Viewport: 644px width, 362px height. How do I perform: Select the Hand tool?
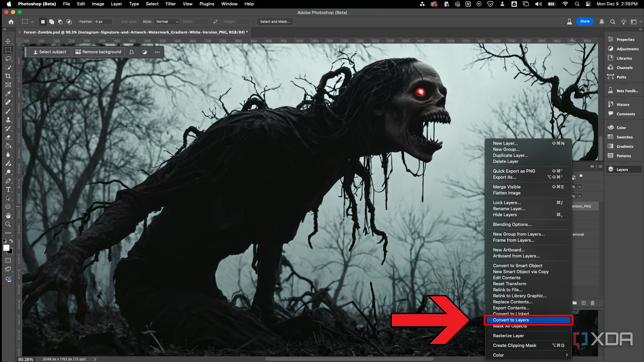8,216
